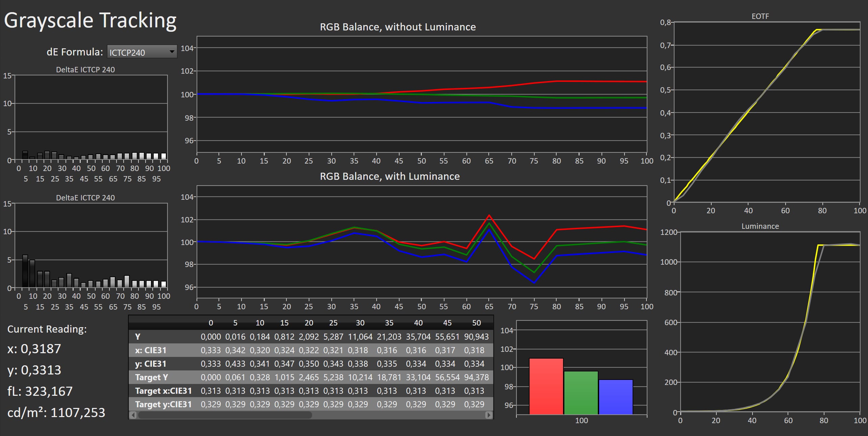Select the x: CIE31 row label
This screenshot has width=868, height=436.
click(151, 350)
